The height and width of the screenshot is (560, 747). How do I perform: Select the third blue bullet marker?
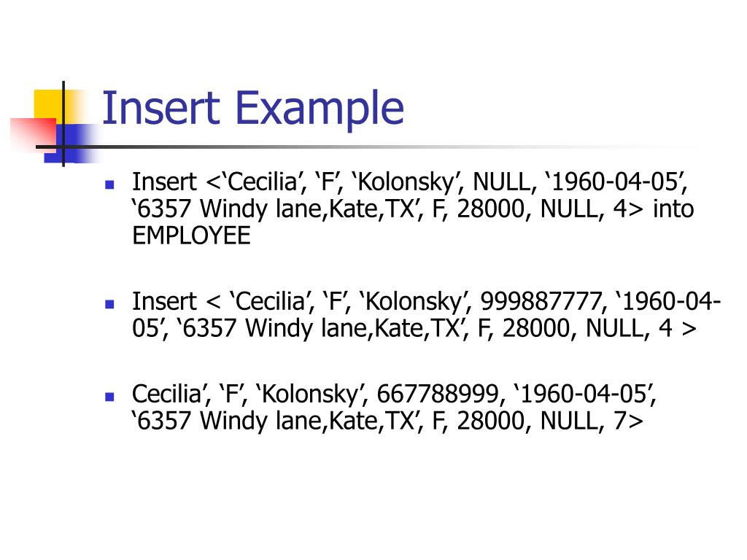tap(109, 397)
